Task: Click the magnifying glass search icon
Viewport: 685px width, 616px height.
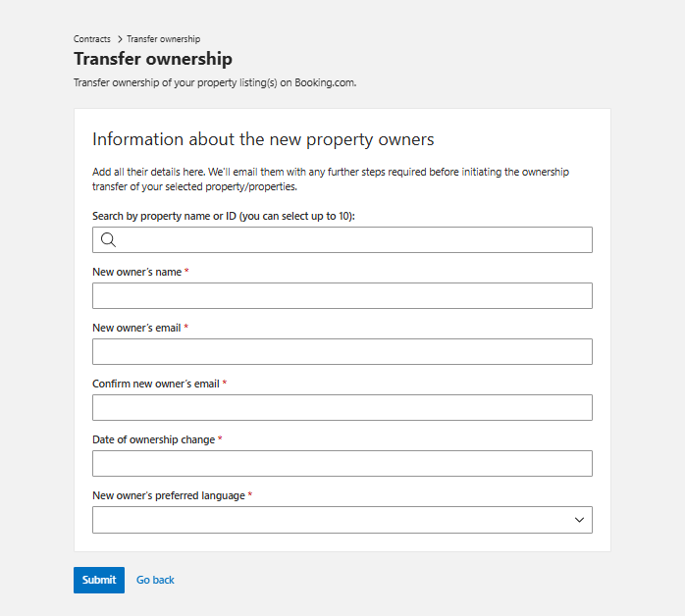Action: pyautogui.click(x=109, y=240)
